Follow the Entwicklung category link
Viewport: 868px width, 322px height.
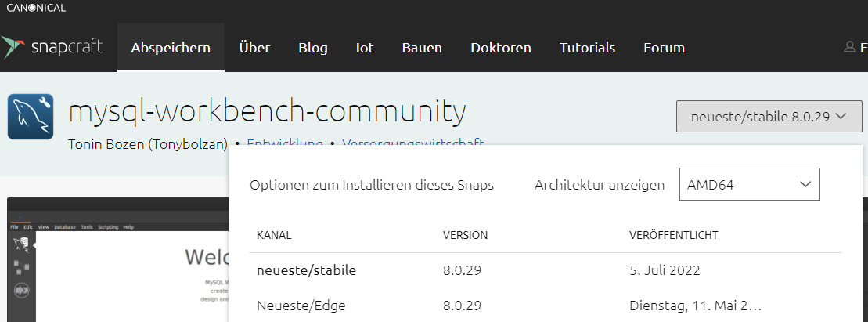(x=285, y=143)
